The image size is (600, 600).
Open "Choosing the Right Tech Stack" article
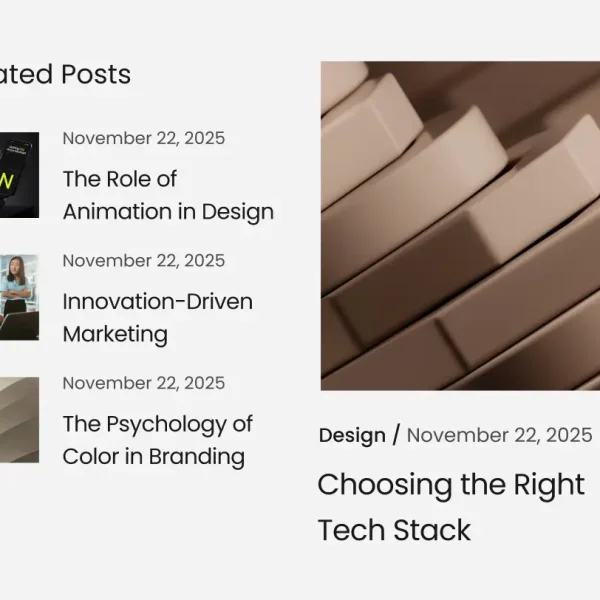[x=450, y=507]
